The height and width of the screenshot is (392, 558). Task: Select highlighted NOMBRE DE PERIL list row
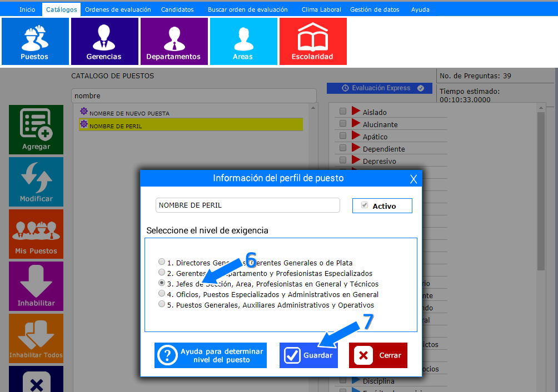pyautogui.click(x=191, y=125)
